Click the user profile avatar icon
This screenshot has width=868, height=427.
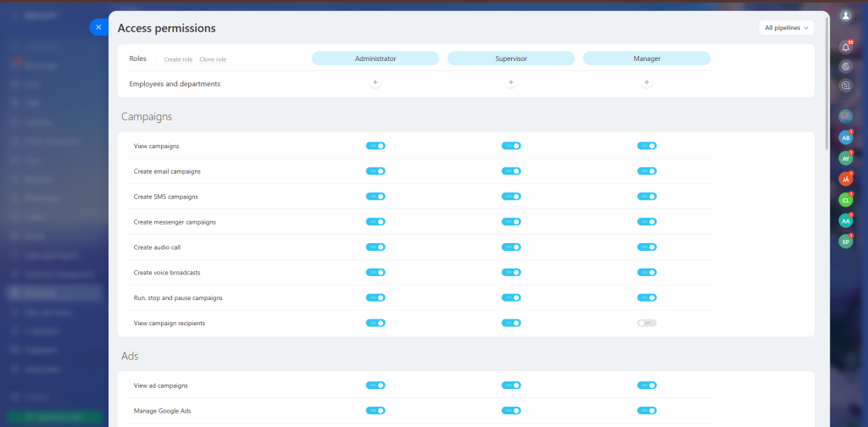coord(845,15)
